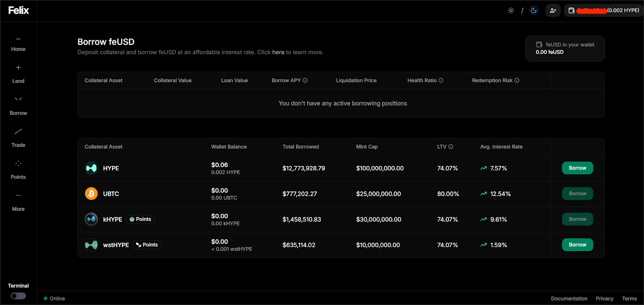Click the HYPE token icon
644x305 pixels.
click(x=91, y=168)
